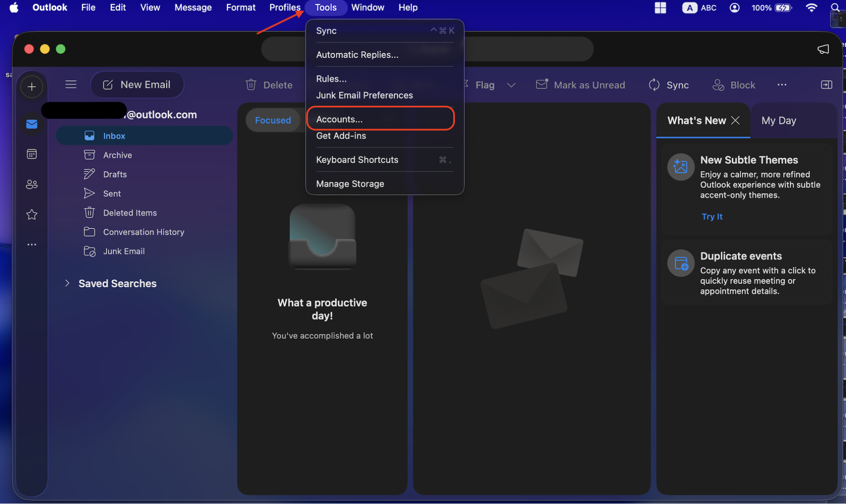Switch to the What's New tab
Image resolution: width=846 pixels, height=504 pixels.
point(696,121)
